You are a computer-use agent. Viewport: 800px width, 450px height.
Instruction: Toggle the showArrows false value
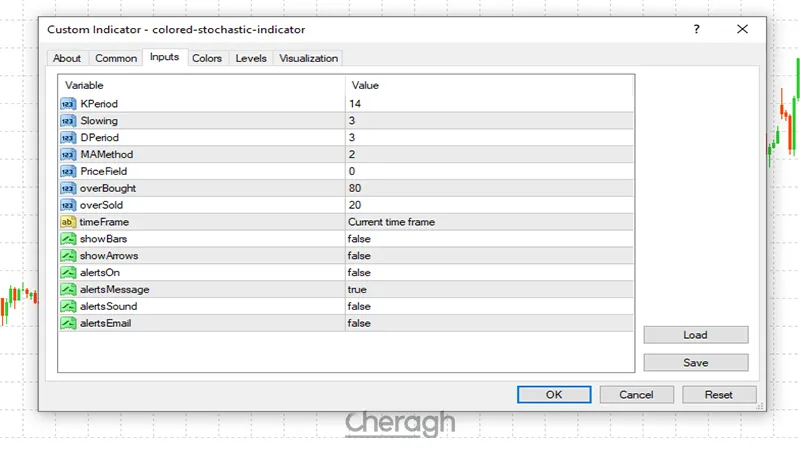click(x=359, y=256)
